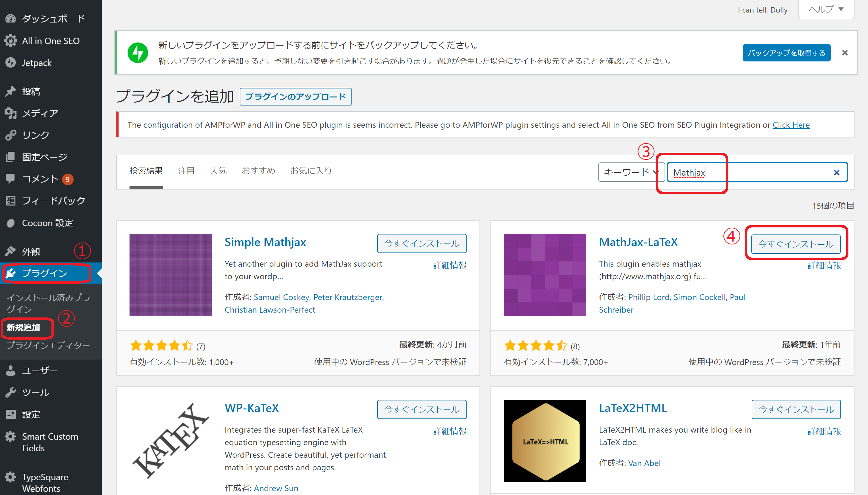868x495 pixels.
Task: Open the LaTeX2HTML hexagon thumbnail
Action: point(545,441)
